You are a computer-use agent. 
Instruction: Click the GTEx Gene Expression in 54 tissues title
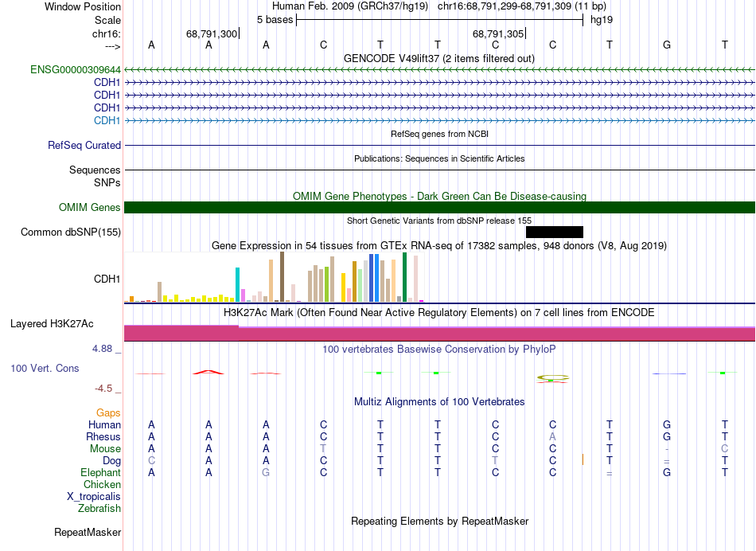439,245
